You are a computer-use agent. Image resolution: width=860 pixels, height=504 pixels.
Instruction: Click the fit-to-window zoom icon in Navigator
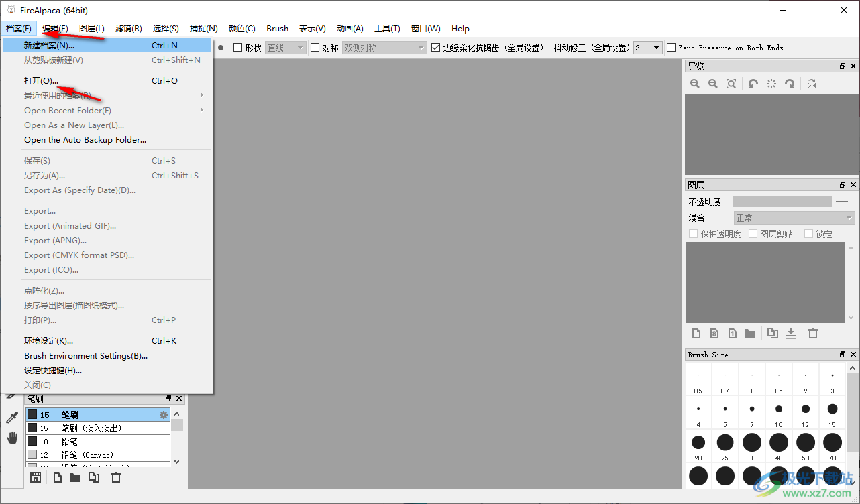(731, 84)
